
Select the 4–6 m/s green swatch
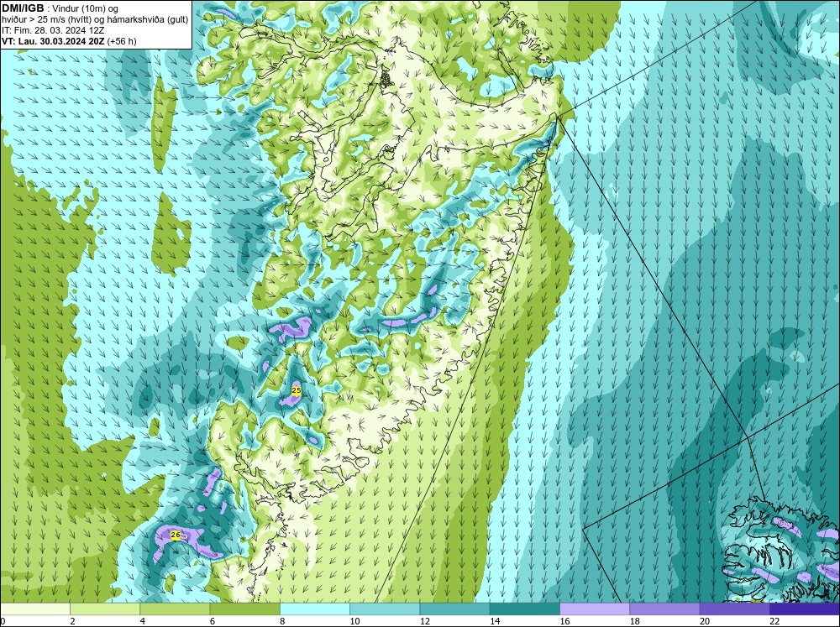click(x=175, y=609)
